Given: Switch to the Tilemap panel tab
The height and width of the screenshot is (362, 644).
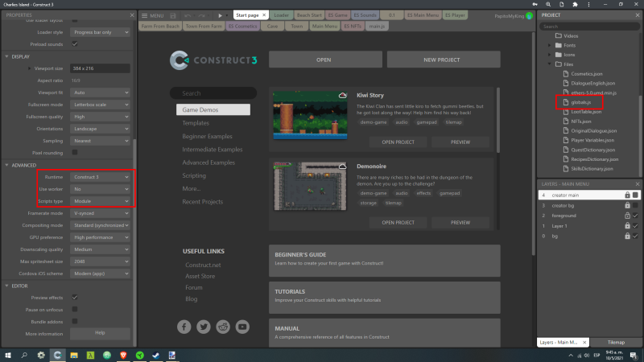Looking at the screenshot, I should point(616,343).
